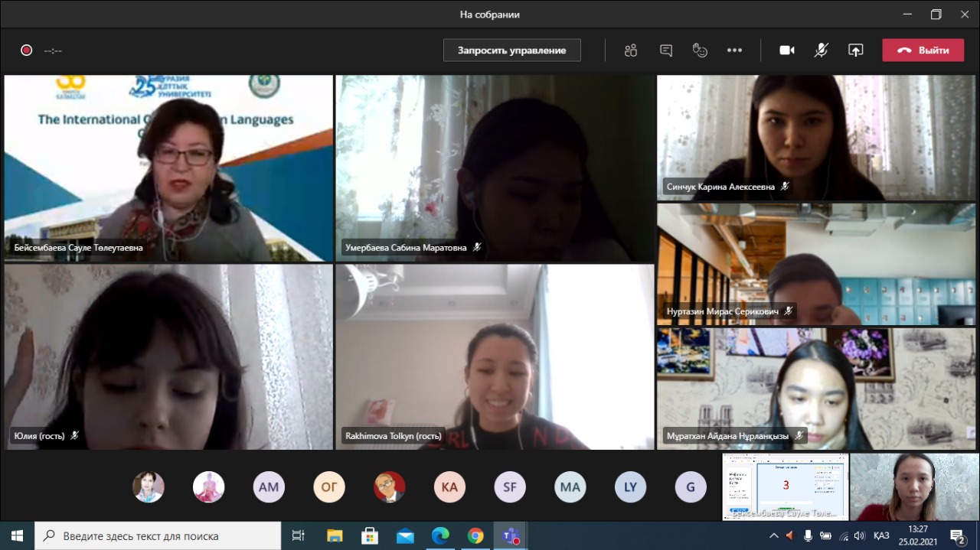Open the share content tray icon

pyautogui.click(x=855, y=50)
